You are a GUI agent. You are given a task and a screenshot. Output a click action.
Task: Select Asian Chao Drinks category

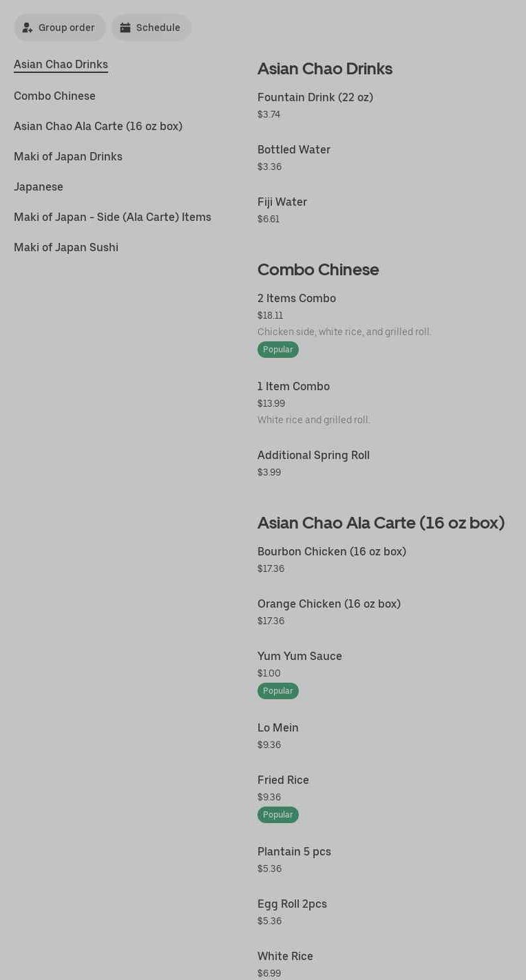pos(61,65)
